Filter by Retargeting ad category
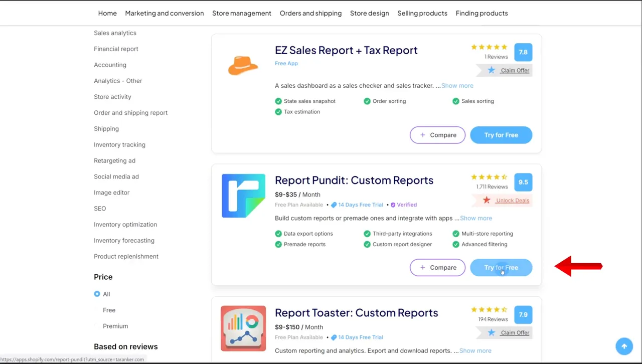 114,160
